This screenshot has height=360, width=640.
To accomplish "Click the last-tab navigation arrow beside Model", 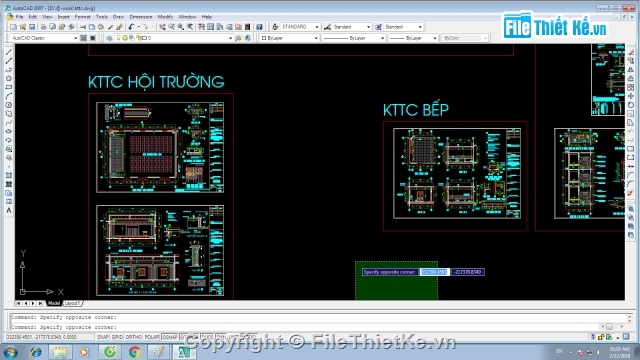I will (x=40, y=303).
